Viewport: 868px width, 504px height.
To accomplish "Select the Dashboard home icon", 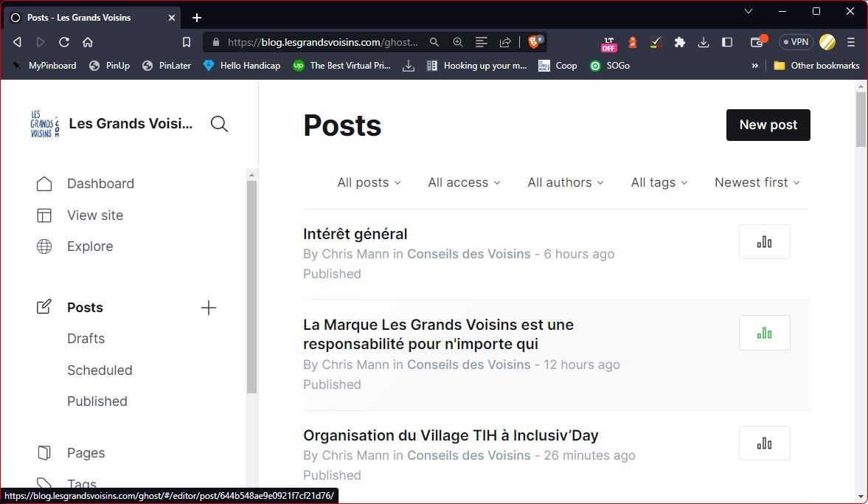I will click(44, 183).
